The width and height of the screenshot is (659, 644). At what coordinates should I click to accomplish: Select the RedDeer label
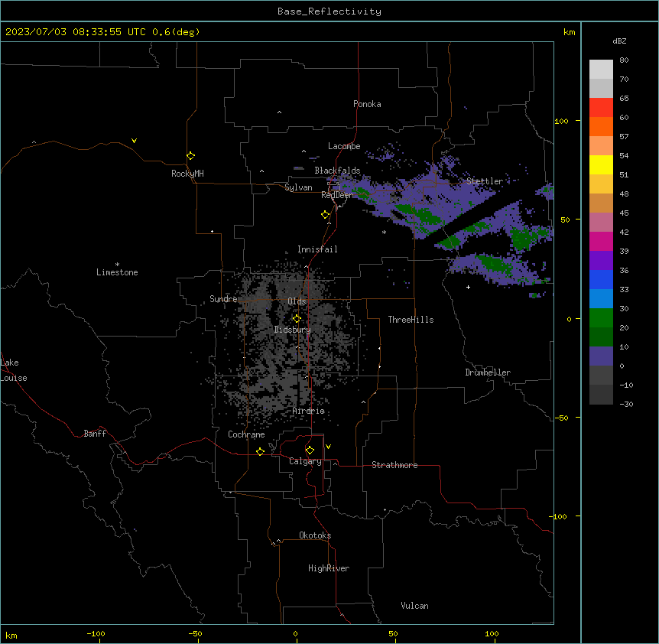tap(337, 195)
